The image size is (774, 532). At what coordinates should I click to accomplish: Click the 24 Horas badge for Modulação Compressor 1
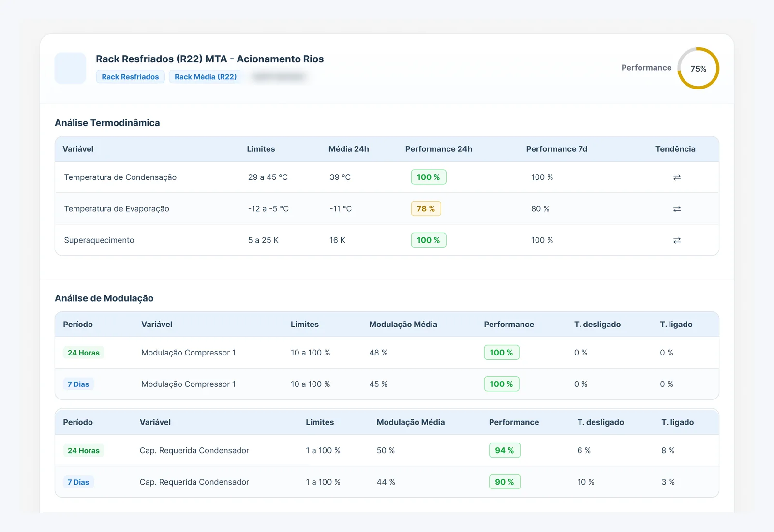pyautogui.click(x=84, y=353)
